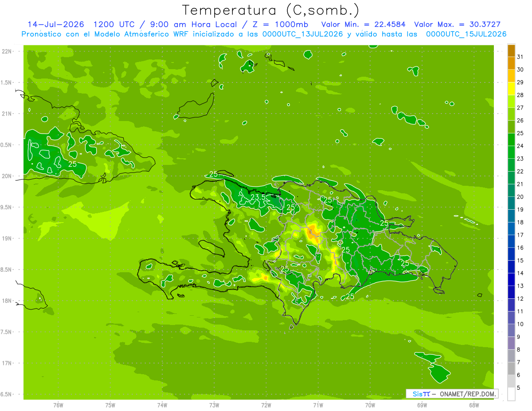532x411 pixels.
Task: Click the '5' colorbar tick label
Action: [519, 388]
